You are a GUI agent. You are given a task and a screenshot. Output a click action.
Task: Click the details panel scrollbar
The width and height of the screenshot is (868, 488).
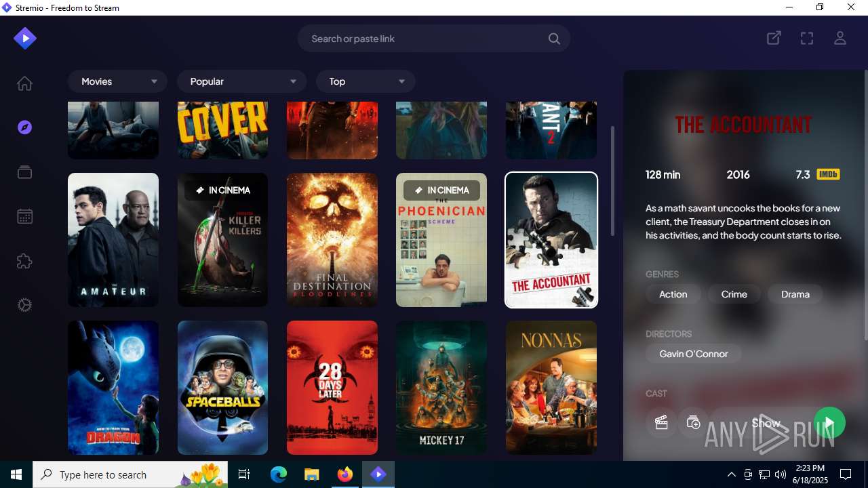click(865, 205)
